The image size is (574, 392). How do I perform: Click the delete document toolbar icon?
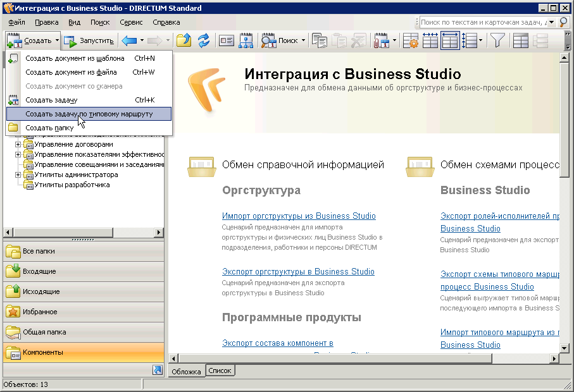coord(358,40)
